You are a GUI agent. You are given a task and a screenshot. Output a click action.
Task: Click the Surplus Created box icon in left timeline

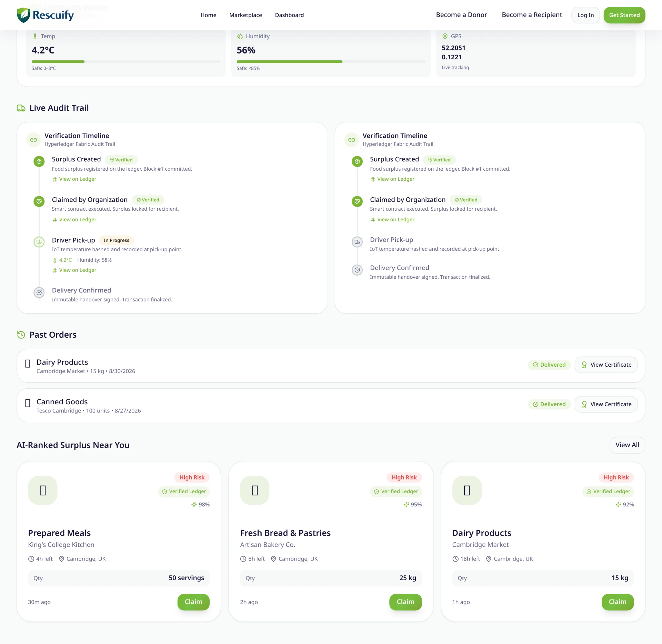click(x=39, y=161)
